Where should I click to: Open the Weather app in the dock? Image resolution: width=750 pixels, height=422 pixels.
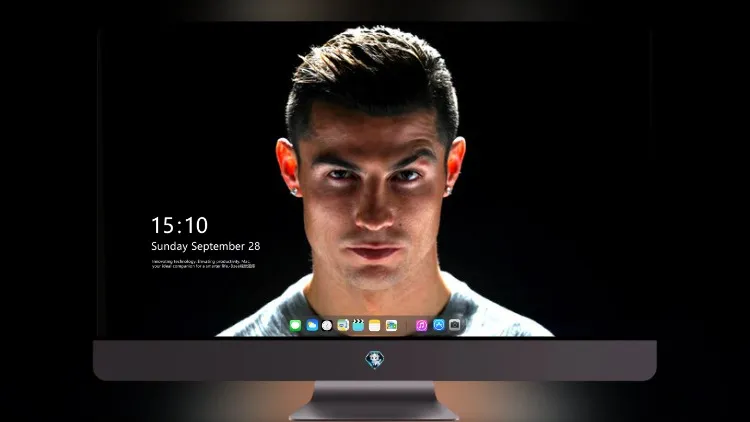click(x=312, y=325)
